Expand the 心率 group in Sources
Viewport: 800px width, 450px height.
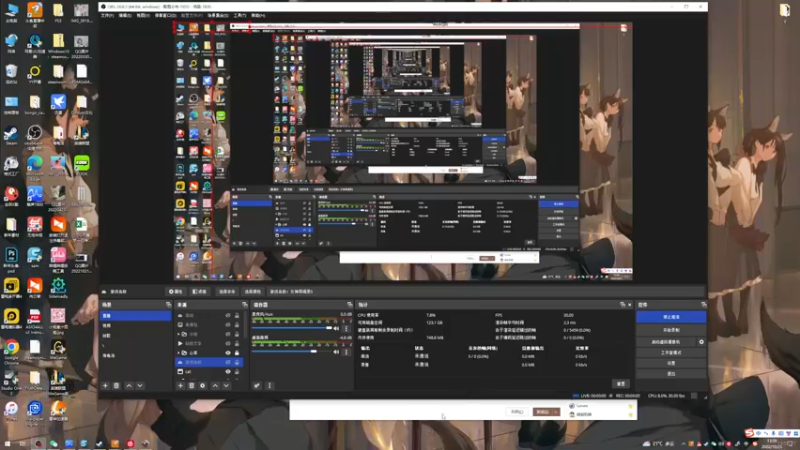click(x=179, y=353)
